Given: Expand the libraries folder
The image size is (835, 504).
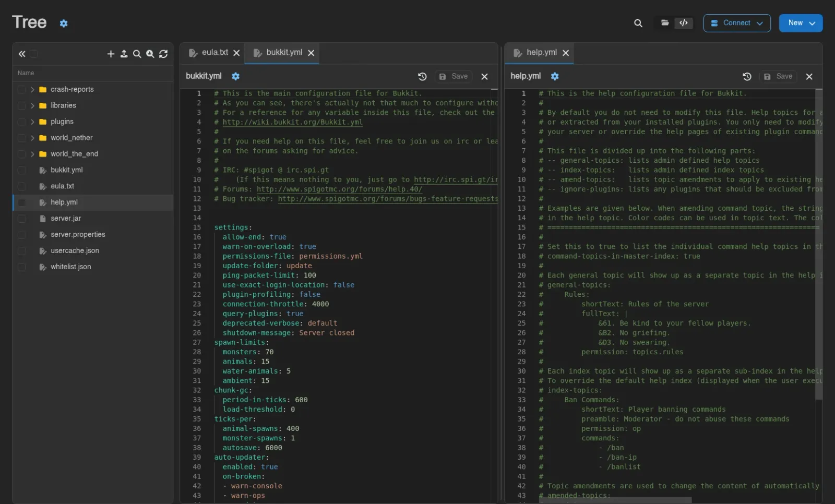Looking at the screenshot, I should click(x=32, y=106).
